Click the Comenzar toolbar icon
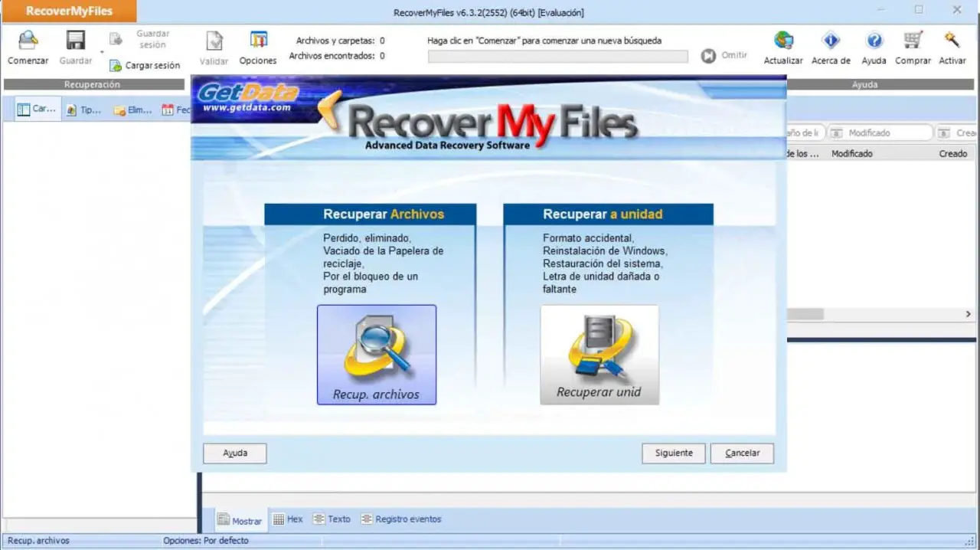Image resolution: width=980 pixels, height=550 pixels. coord(28,41)
